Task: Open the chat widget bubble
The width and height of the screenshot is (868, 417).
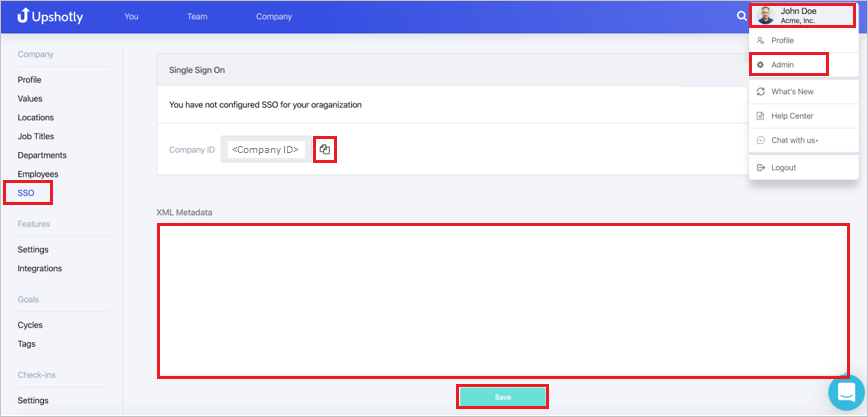Action: pyautogui.click(x=846, y=393)
